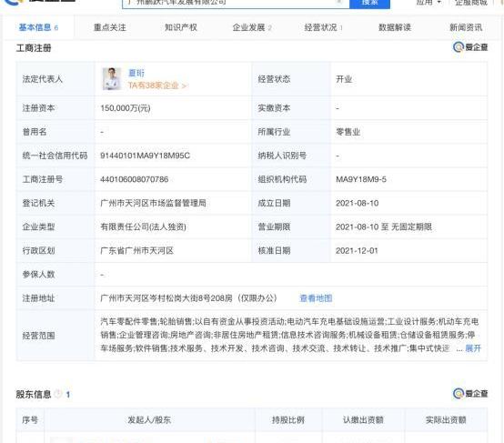Select establishment date 2021-08-10
The height and width of the screenshot is (443, 504).
click(358, 203)
